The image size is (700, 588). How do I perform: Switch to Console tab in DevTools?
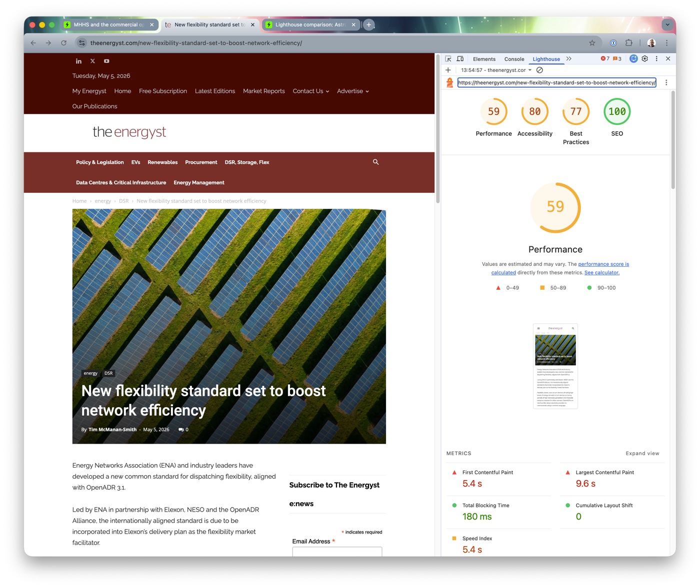pos(514,59)
